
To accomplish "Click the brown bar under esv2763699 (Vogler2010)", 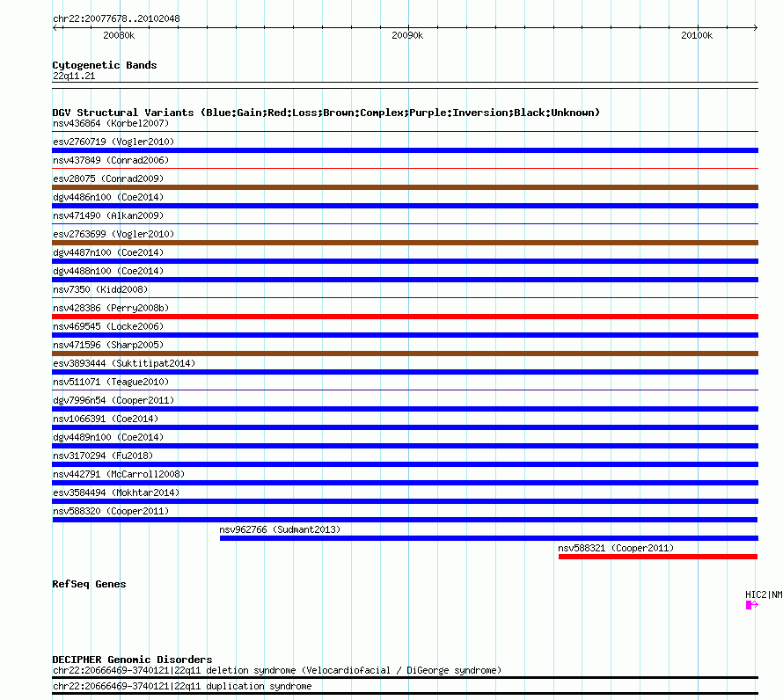I will pyautogui.click(x=405, y=243).
